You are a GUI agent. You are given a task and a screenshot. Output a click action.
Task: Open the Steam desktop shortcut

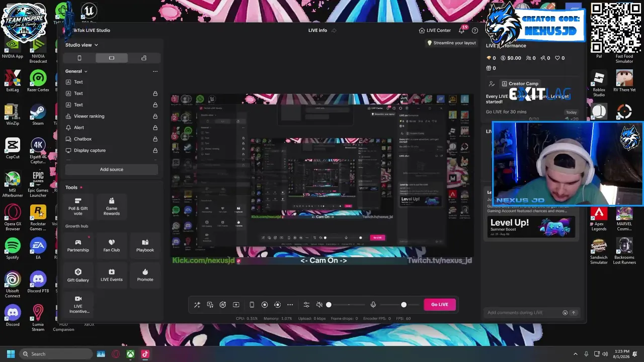pyautogui.click(x=38, y=114)
